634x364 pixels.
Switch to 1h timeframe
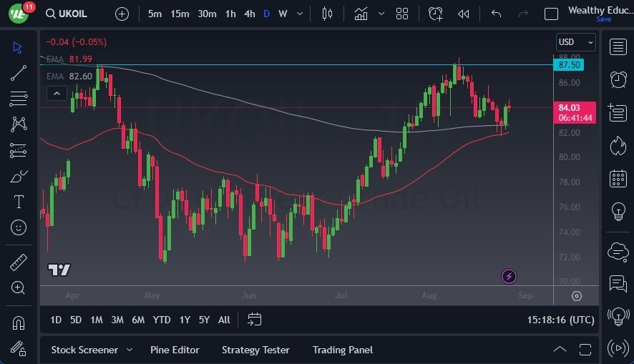coord(230,14)
